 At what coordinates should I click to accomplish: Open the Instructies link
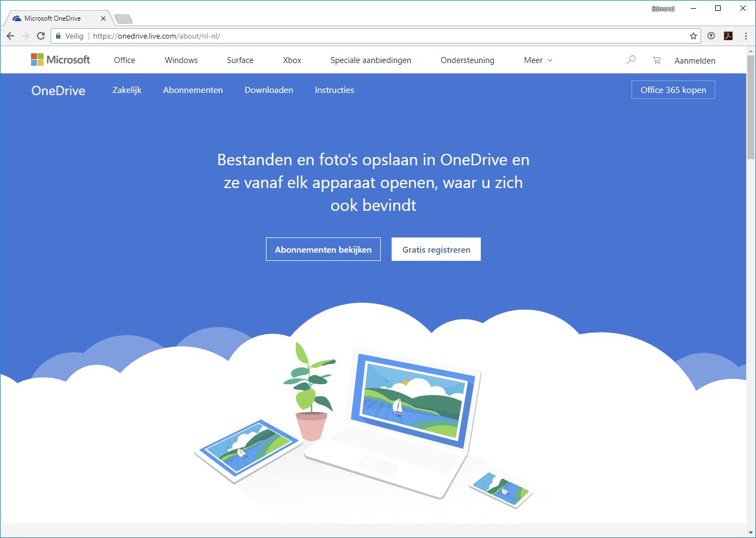click(x=334, y=90)
